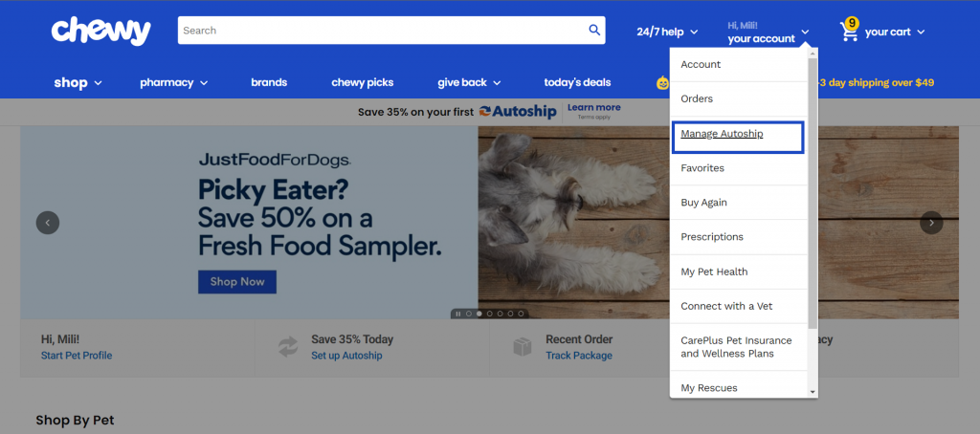Open the shop dropdown menu
Screen dimensions: 980x434
tap(78, 82)
